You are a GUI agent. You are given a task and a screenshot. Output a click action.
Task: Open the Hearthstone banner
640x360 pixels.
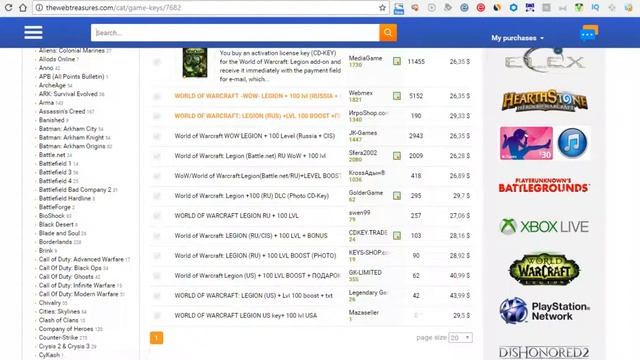point(544,100)
